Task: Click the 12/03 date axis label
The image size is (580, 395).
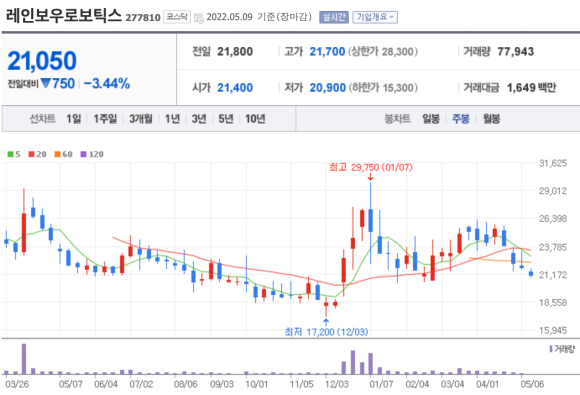Action: point(337,384)
